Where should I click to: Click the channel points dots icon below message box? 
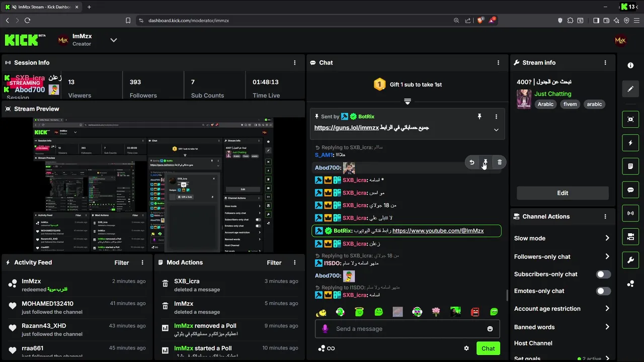(322, 348)
